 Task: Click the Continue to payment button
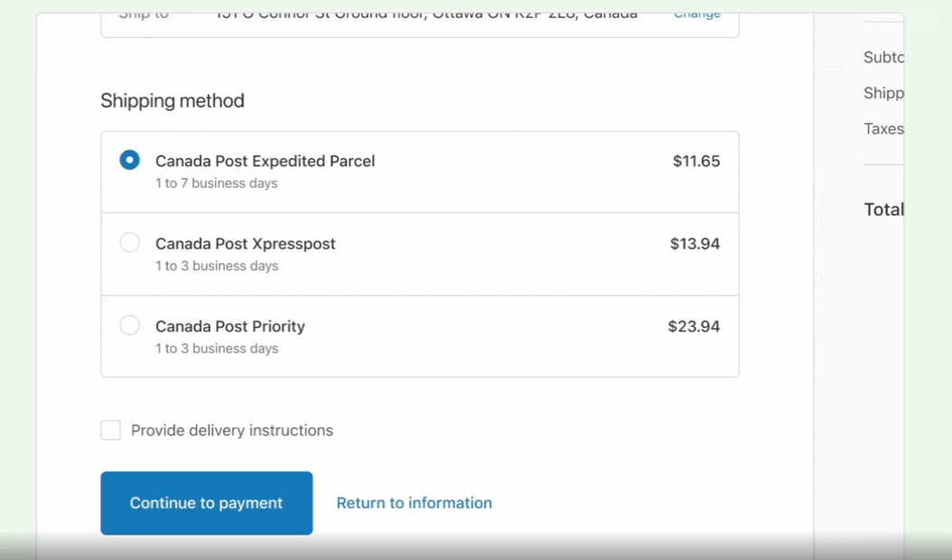(x=207, y=503)
